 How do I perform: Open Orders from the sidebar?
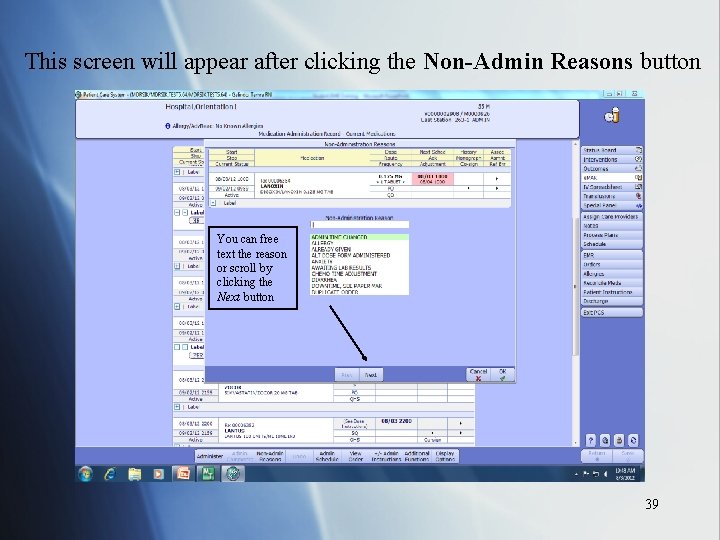click(612, 264)
